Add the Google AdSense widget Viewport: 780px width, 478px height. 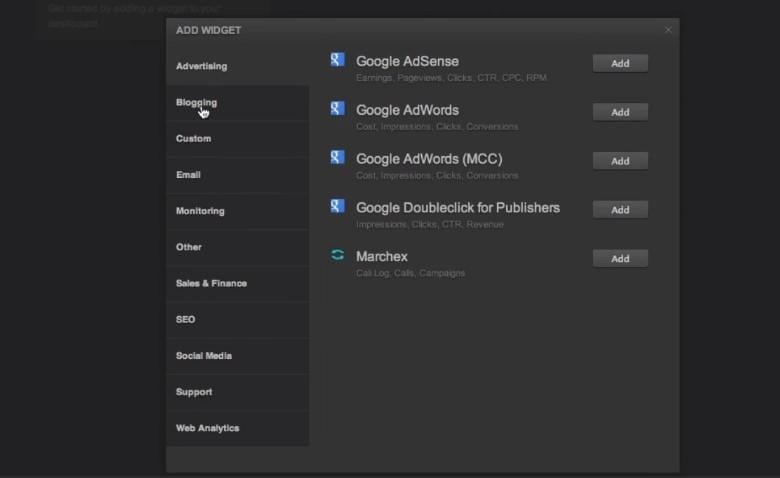pos(620,64)
